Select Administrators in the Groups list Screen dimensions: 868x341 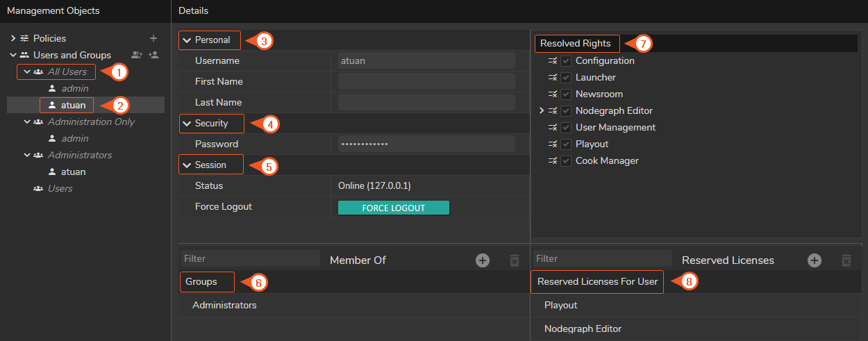224,305
